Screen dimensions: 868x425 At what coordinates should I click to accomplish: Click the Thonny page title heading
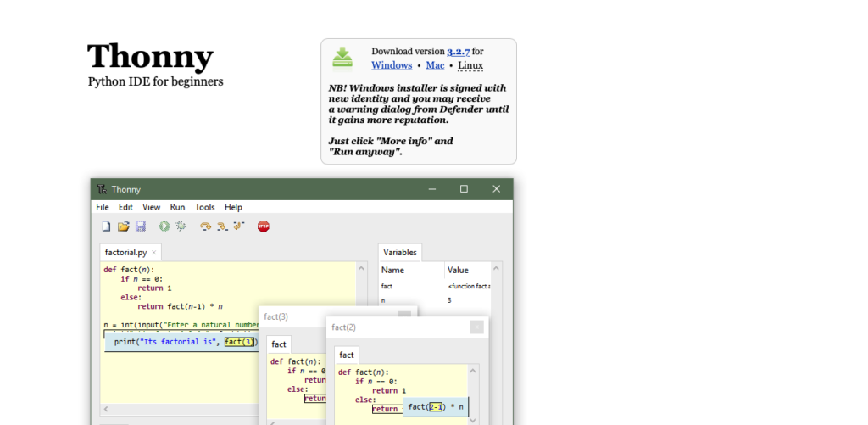pyautogui.click(x=151, y=56)
